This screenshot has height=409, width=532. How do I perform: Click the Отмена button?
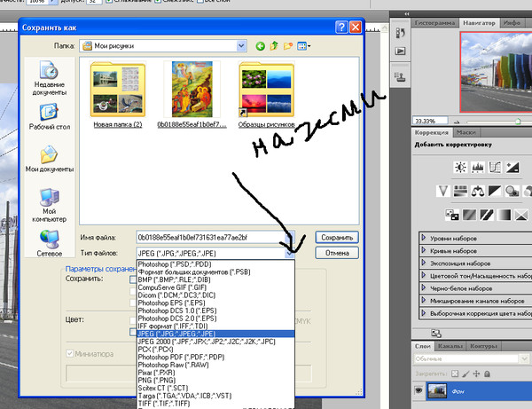[337, 253]
